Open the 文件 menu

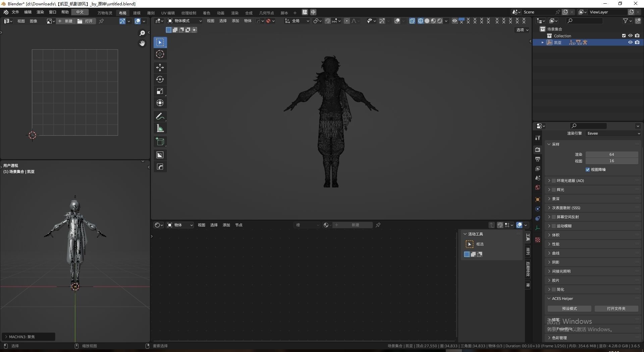[x=15, y=12]
